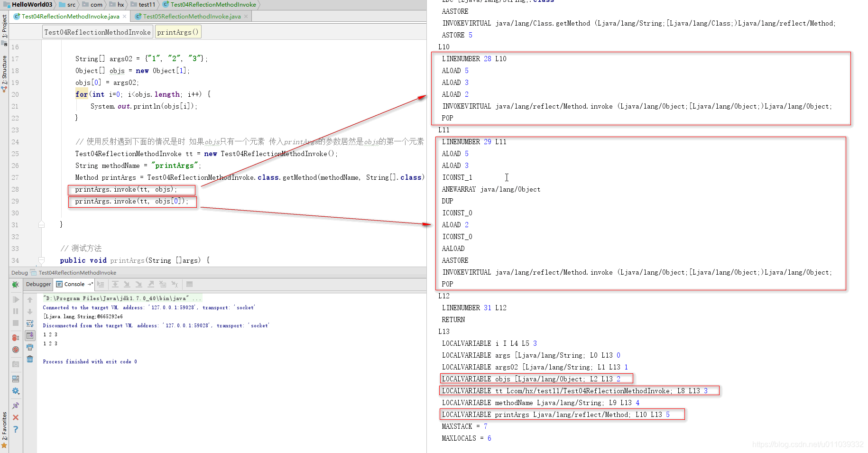Click the "ANEWARRAY java/lang/Object" bytecode line

pos(491,189)
